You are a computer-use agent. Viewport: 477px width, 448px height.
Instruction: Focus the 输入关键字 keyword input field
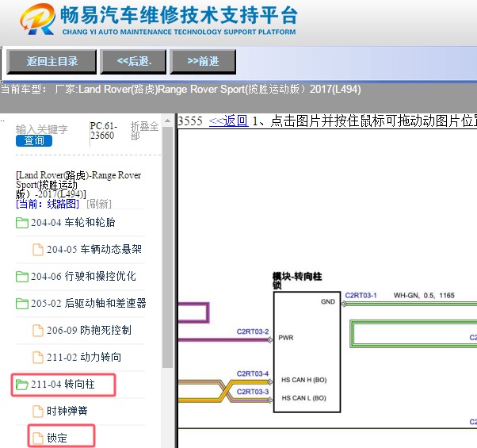(x=42, y=129)
